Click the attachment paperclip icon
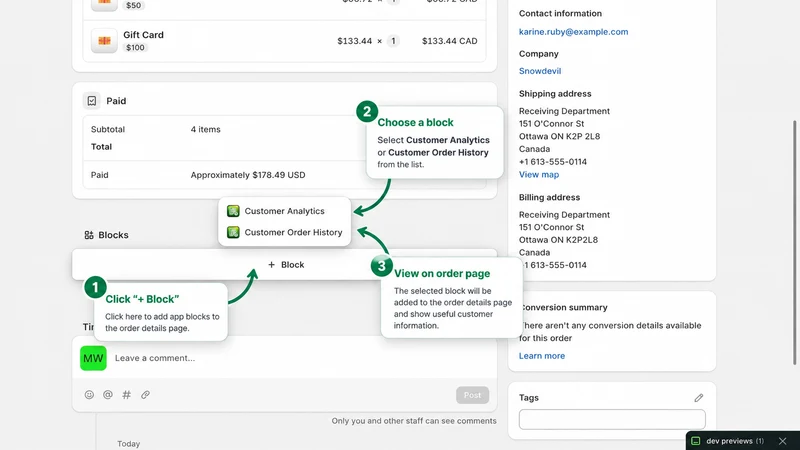The height and width of the screenshot is (450, 800). pyautogui.click(x=145, y=394)
